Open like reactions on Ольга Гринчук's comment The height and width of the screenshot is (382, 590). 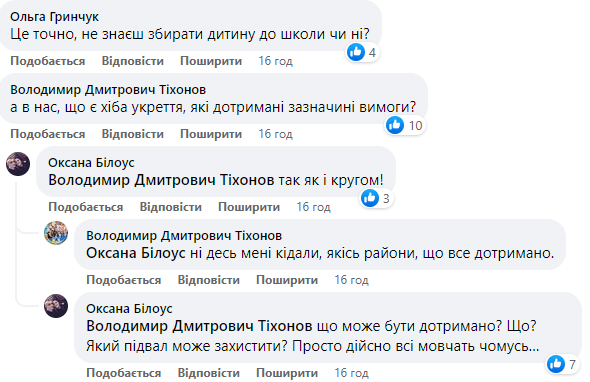coord(362,52)
